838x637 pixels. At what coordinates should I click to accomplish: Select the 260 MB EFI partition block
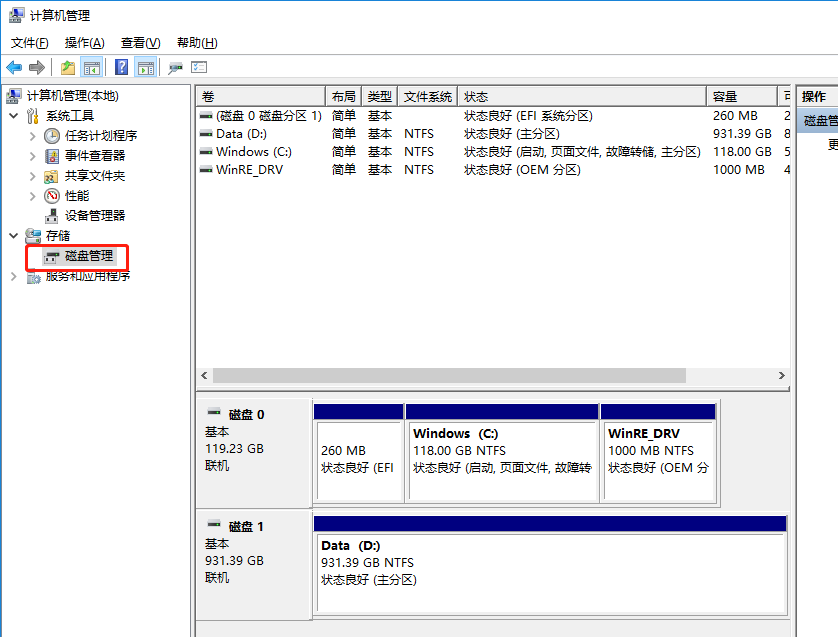click(359, 453)
